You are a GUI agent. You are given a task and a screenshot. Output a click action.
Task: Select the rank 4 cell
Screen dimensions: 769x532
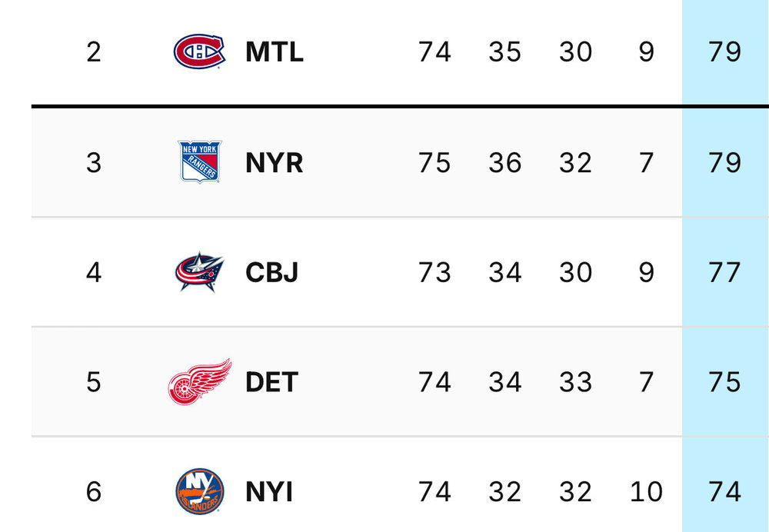94,272
